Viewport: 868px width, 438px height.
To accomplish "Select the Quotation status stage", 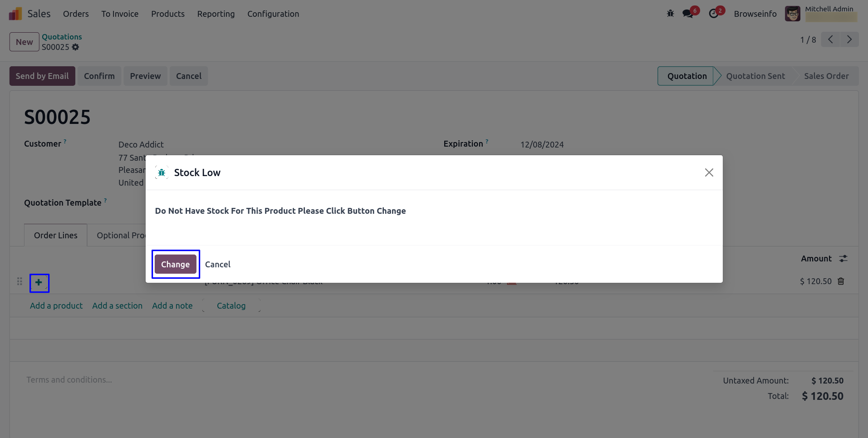I will (687, 76).
